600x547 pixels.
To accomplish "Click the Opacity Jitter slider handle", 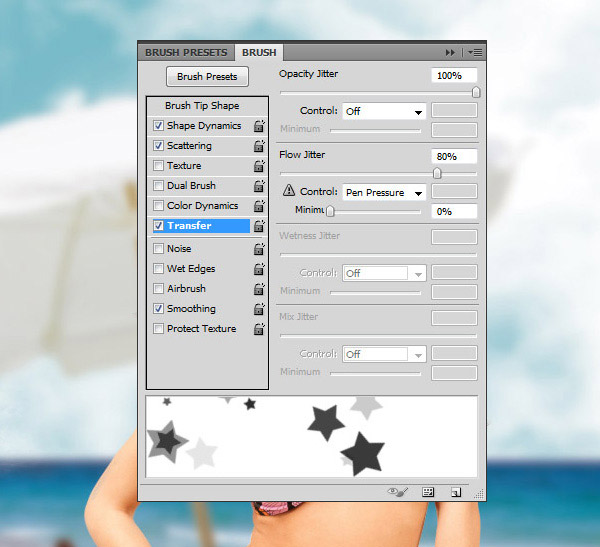I will [476, 92].
